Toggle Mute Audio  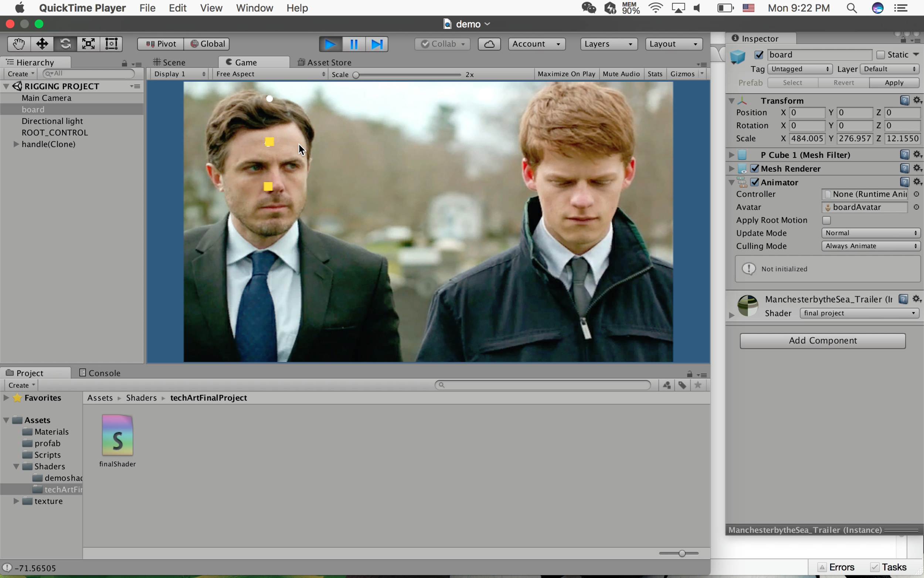coord(621,74)
